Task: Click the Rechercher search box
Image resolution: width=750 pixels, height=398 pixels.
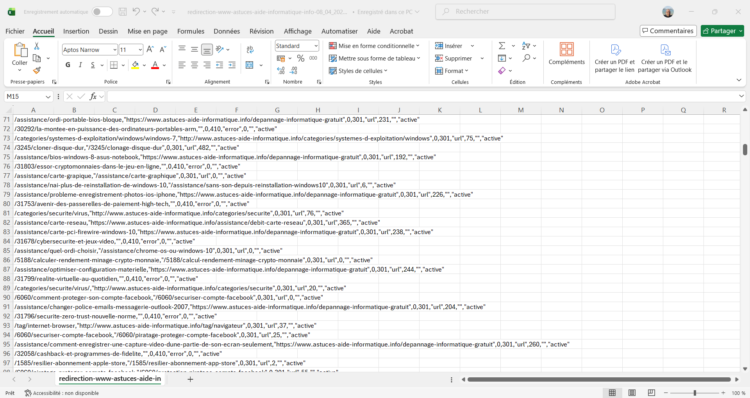Action: (525, 11)
